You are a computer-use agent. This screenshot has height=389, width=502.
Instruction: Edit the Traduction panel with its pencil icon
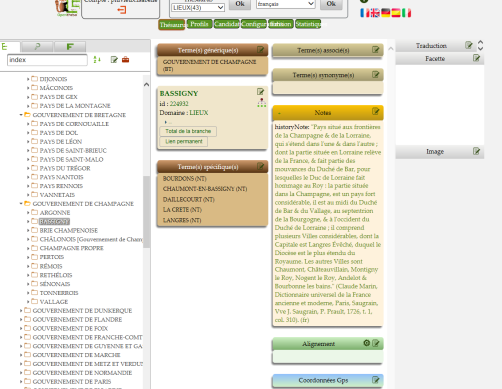click(469, 45)
